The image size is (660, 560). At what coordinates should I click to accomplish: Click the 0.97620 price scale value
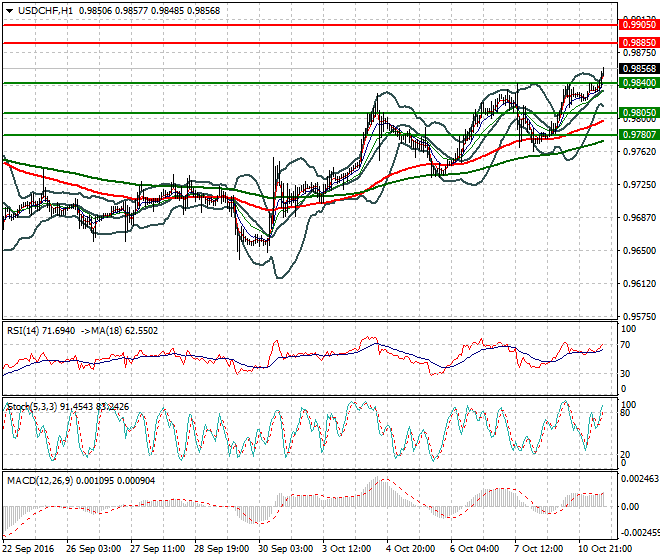pyautogui.click(x=639, y=152)
